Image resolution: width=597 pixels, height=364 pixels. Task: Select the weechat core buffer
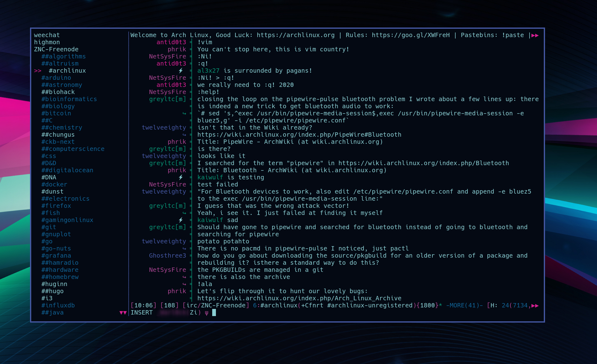pos(47,35)
